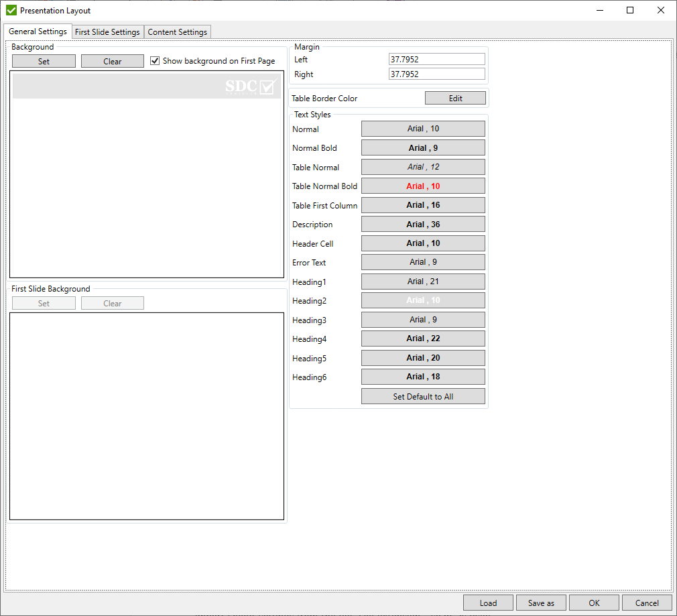
Task: Click Set Default to All styles
Action: 423,395
